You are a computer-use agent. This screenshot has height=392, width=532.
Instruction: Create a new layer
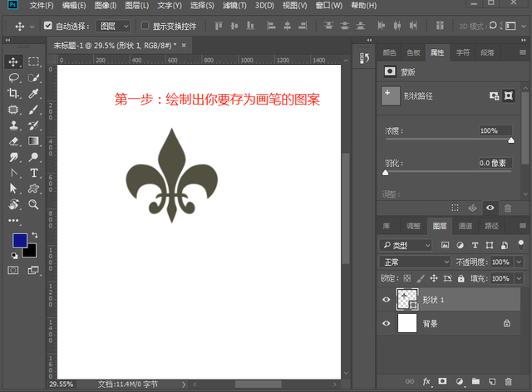pyautogui.click(x=492, y=381)
